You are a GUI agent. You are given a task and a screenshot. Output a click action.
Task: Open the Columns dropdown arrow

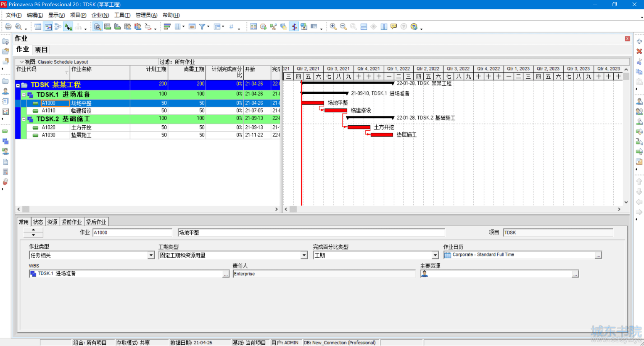tap(183, 26)
